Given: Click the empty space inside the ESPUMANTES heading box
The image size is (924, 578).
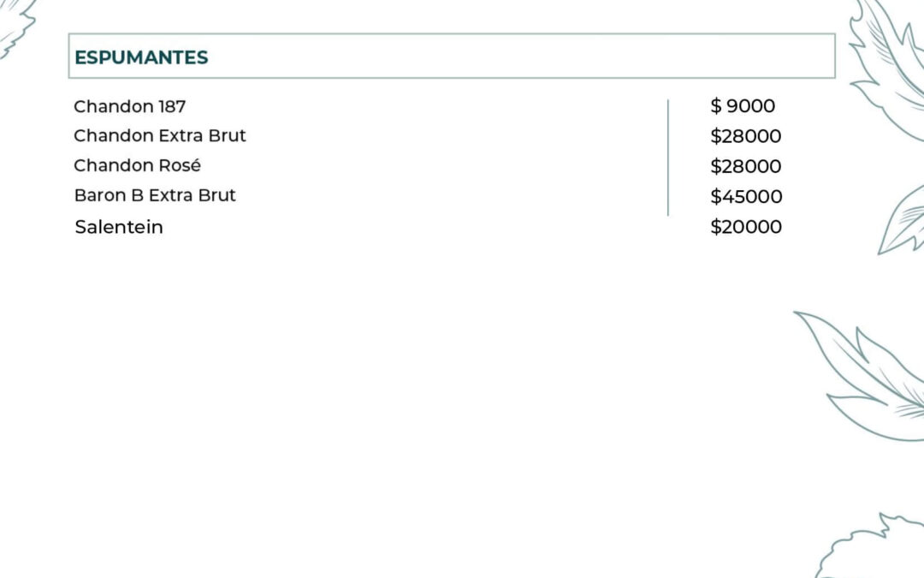Looking at the screenshot, I should click(513, 57).
